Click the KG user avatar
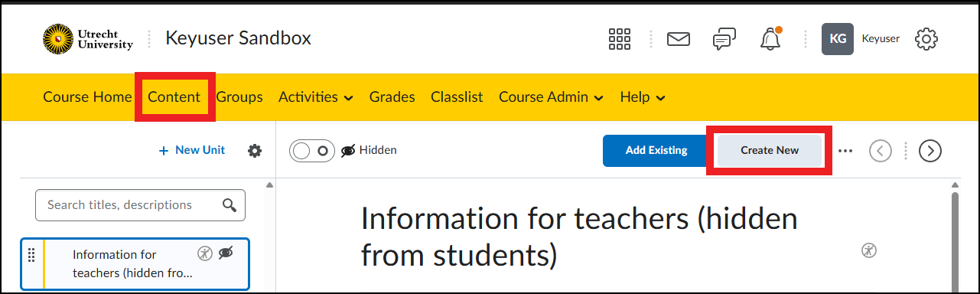980x294 pixels. [x=838, y=38]
